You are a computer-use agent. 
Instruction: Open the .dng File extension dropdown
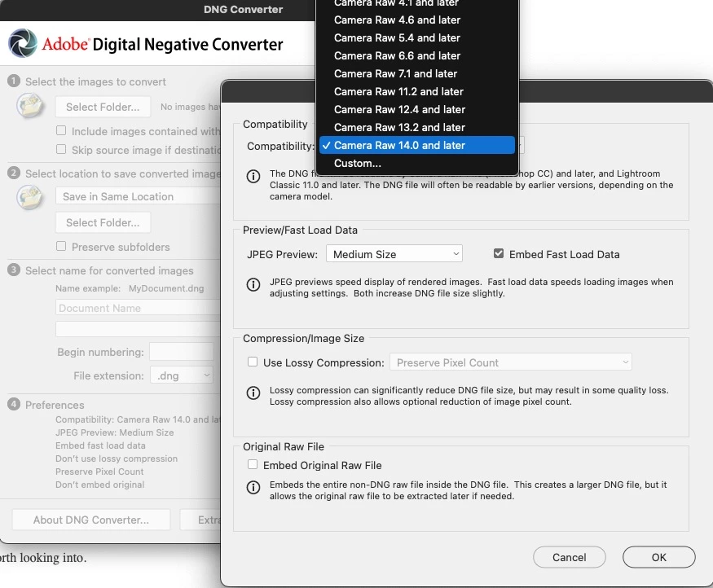182,375
